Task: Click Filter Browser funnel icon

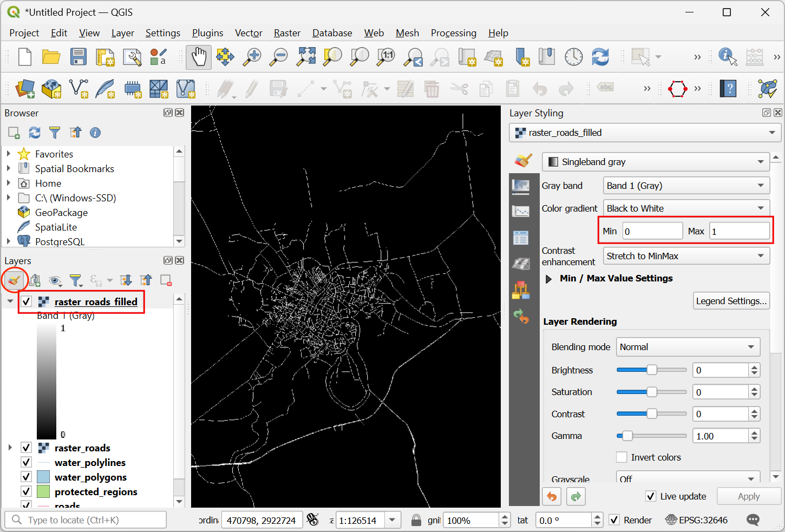Action: coord(55,133)
